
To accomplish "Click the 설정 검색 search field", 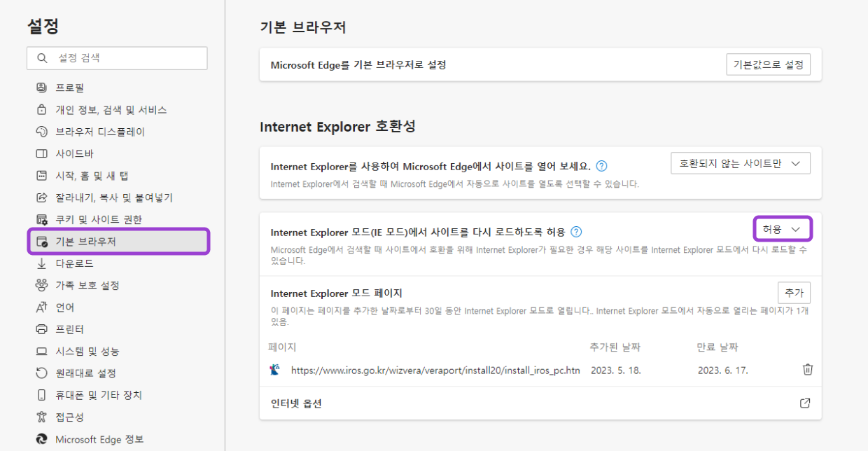I will tap(117, 58).
